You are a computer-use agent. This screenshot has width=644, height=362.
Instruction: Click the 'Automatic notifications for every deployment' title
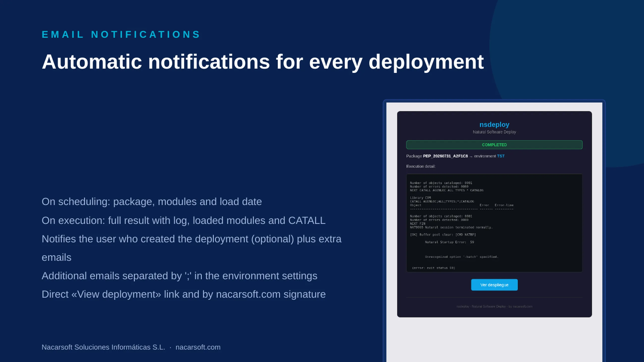[x=263, y=62]
